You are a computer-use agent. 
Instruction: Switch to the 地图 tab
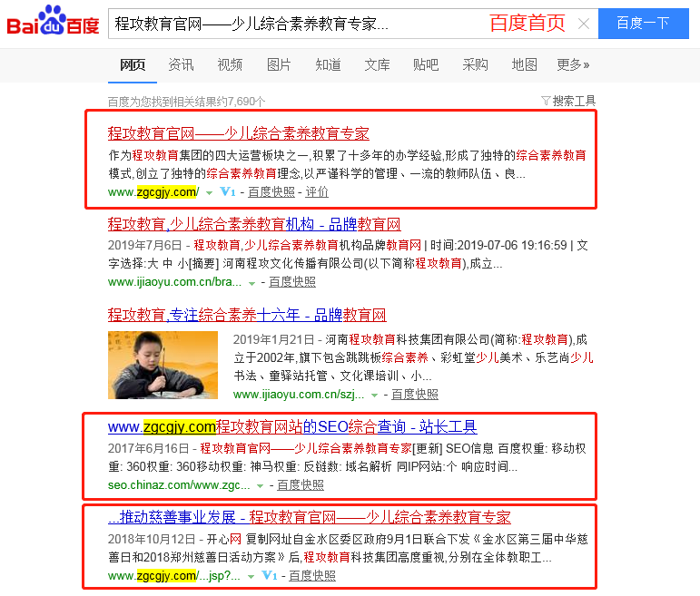click(524, 65)
